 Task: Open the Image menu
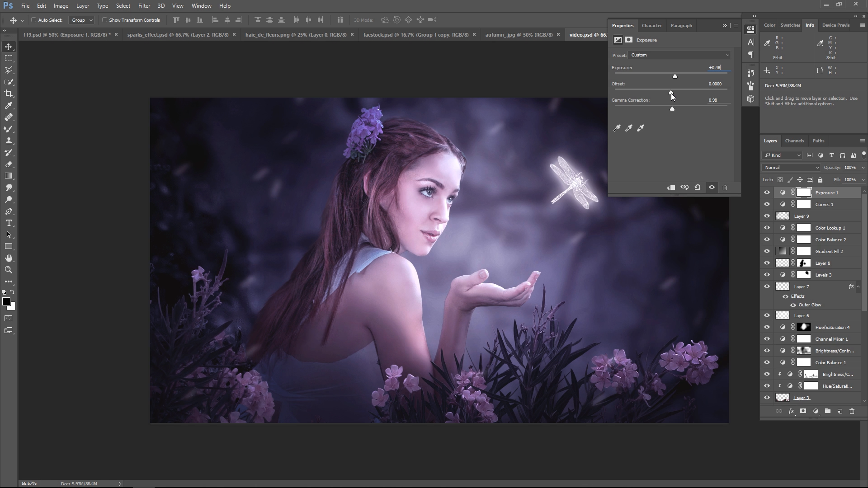click(61, 6)
